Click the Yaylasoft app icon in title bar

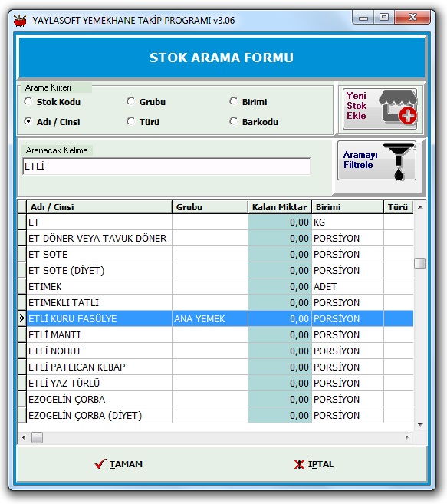pos(20,21)
